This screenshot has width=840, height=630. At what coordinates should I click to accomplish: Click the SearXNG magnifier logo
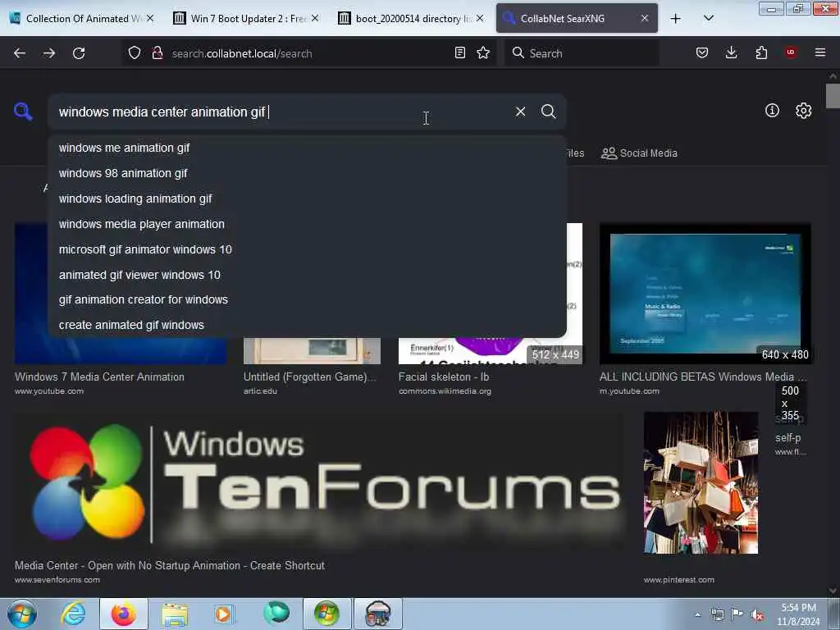23,112
